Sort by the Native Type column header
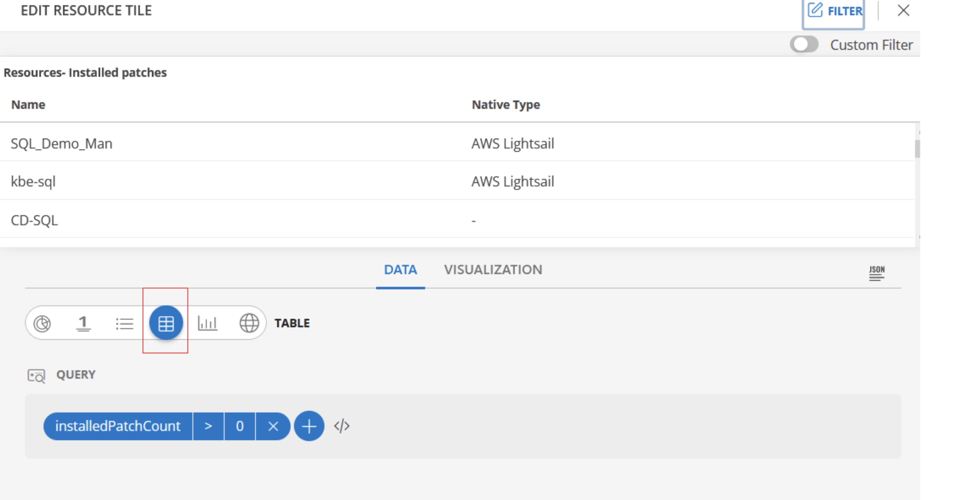 pos(506,105)
